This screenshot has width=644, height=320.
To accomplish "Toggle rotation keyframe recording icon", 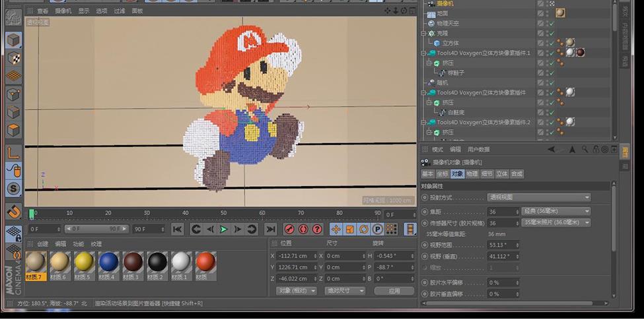I will pyautogui.click(x=363, y=230).
